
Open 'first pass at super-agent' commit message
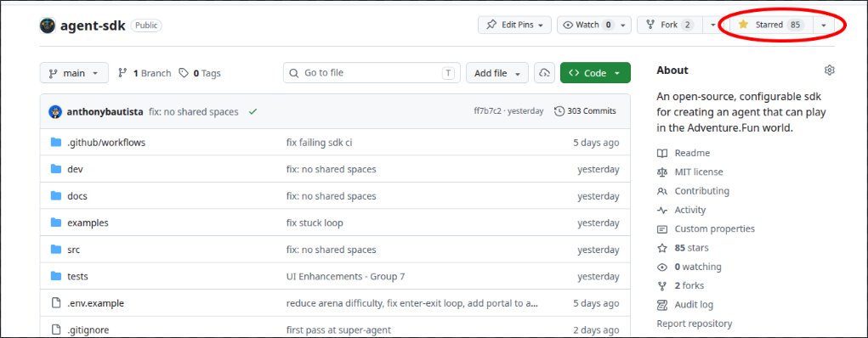click(x=338, y=330)
